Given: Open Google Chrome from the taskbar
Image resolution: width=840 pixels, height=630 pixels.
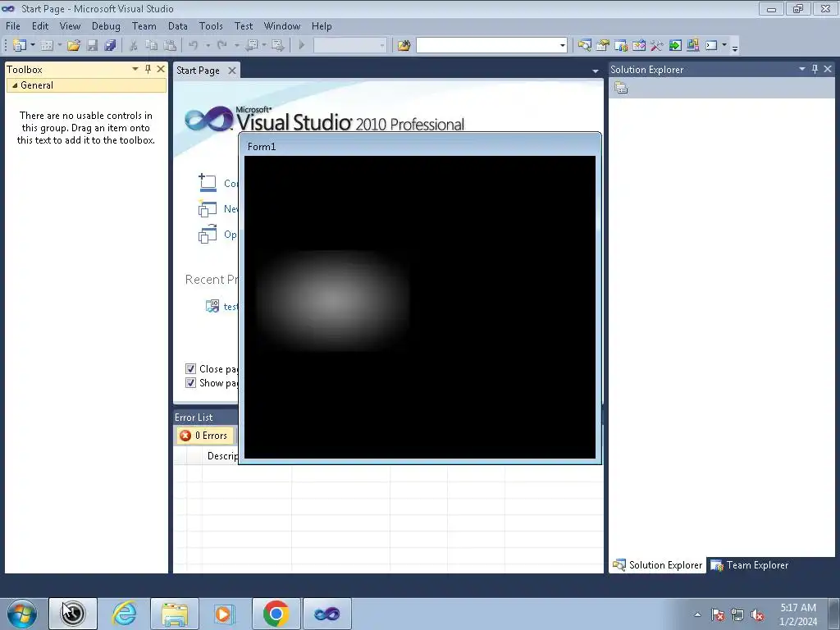Looking at the screenshot, I should click(276, 614).
